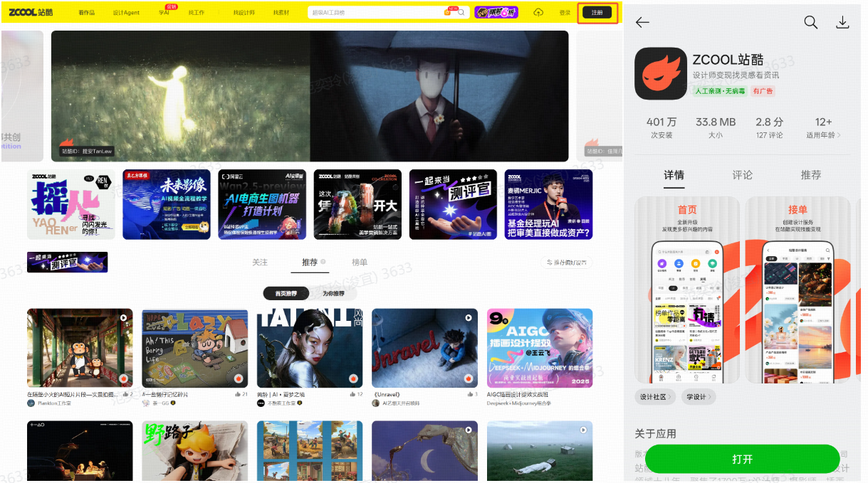
Task: Open the 学设计 tag chevron
Action: coord(710,397)
